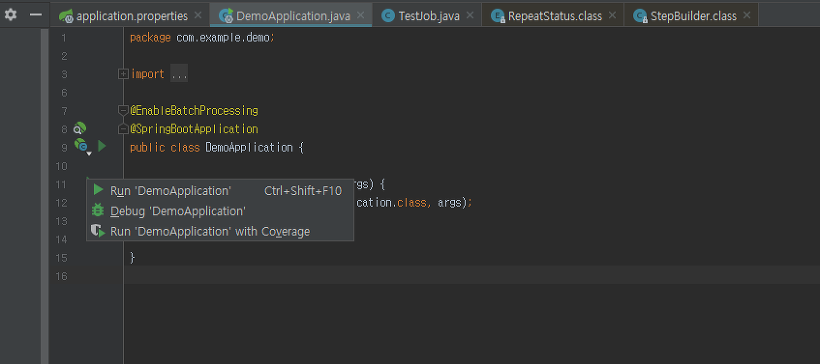The height and width of the screenshot is (364, 820).
Task: Click the closing brace on line 15
Action: tap(133, 257)
